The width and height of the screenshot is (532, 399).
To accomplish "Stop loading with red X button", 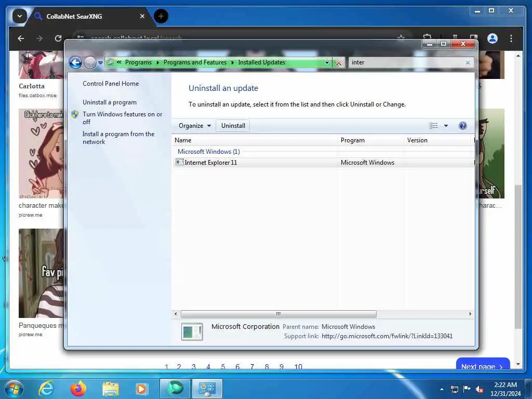I will point(338,63).
